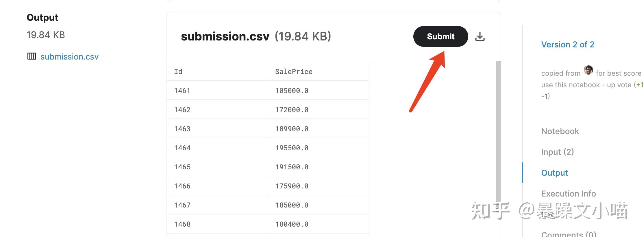Select the cell with Id 1465
Image resolution: width=644 pixels, height=237 pixels.
click(x=217, y=167)
